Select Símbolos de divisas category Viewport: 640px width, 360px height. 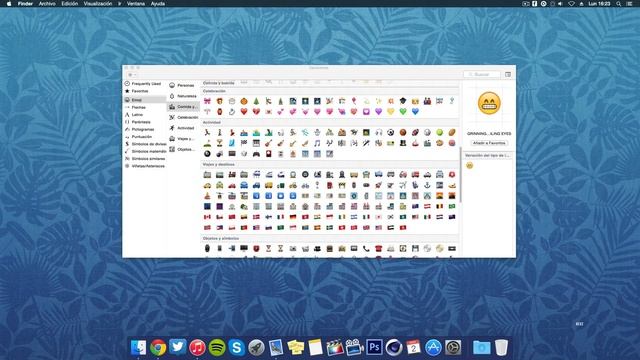(145, 144)
